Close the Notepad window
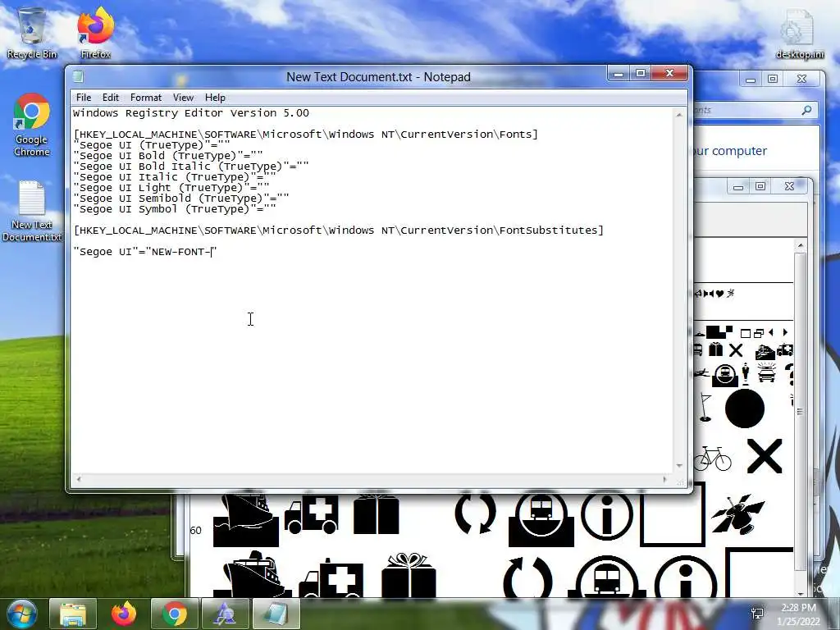The width and height of the screenshot is (840, 630). 669,73
